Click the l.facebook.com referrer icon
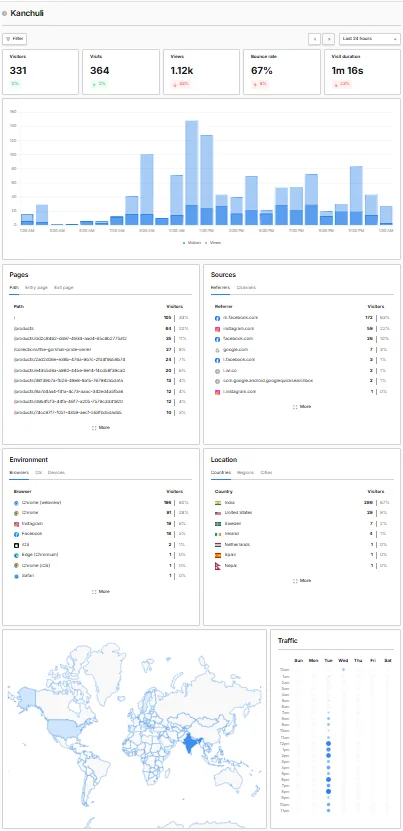The height and width of the screenshot is (831, 403). (x=217, y=360)
